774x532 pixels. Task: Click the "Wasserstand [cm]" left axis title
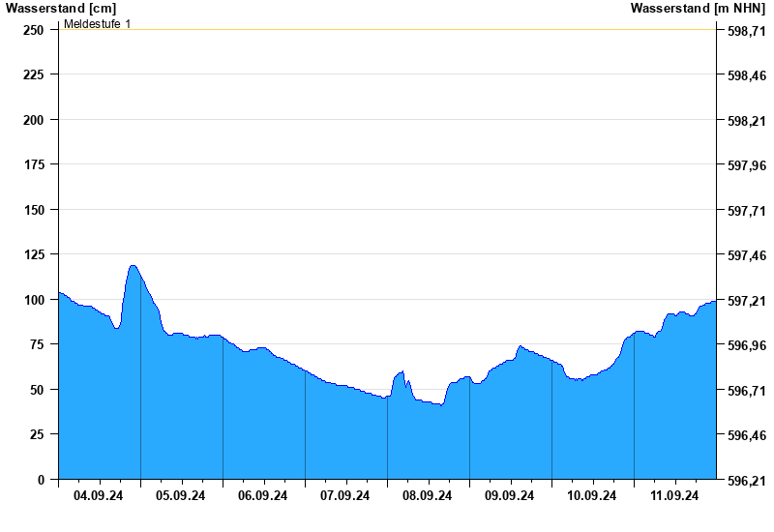pos(60,9)
